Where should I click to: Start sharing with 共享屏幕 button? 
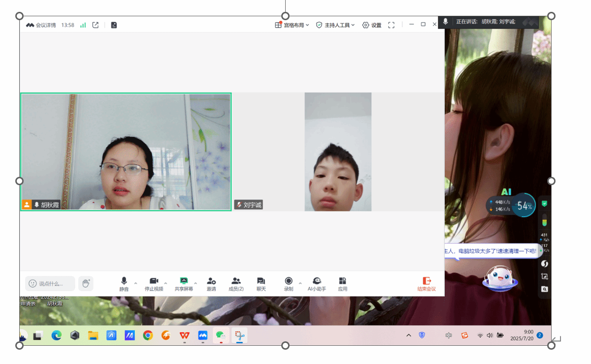coord(184,283)
